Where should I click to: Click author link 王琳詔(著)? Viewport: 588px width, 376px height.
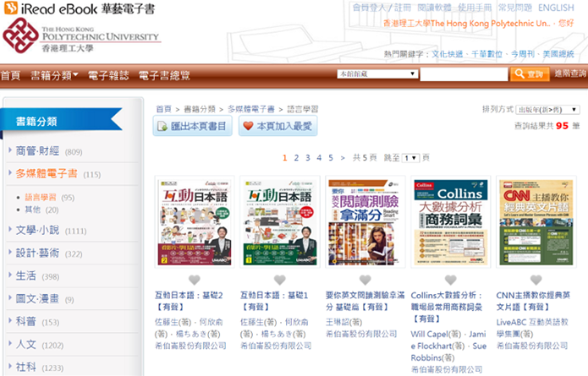click(x=343, y=322)
